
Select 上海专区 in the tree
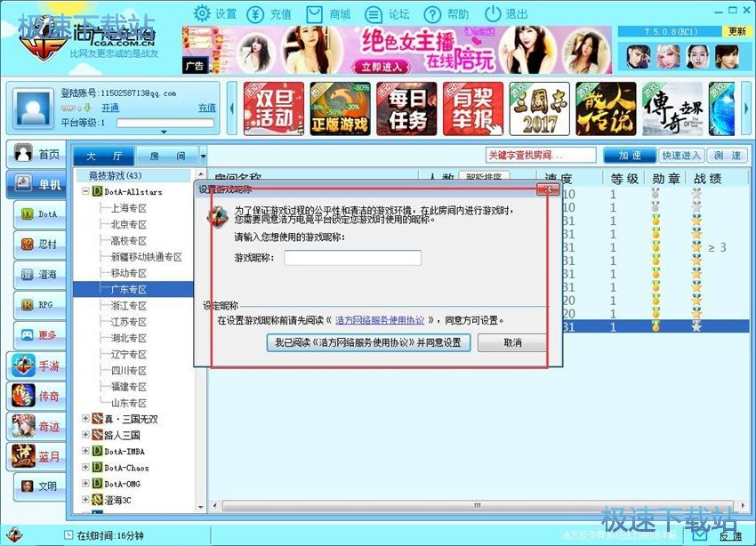click(129, 208)
